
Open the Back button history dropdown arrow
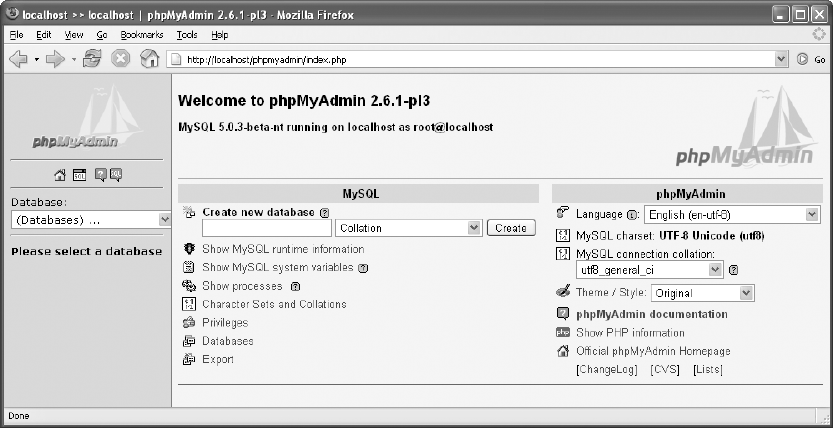(x=37, y=59)
